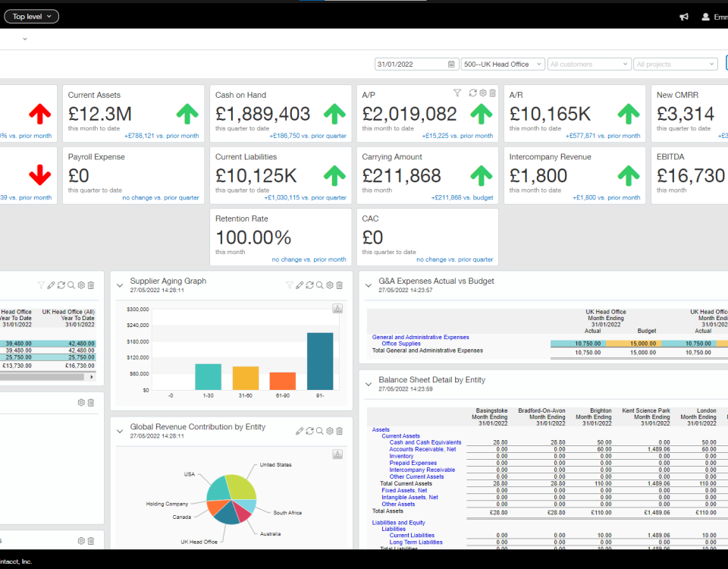Click the 31/01/2022 date input field
The image size is (728, 569).
416,64
